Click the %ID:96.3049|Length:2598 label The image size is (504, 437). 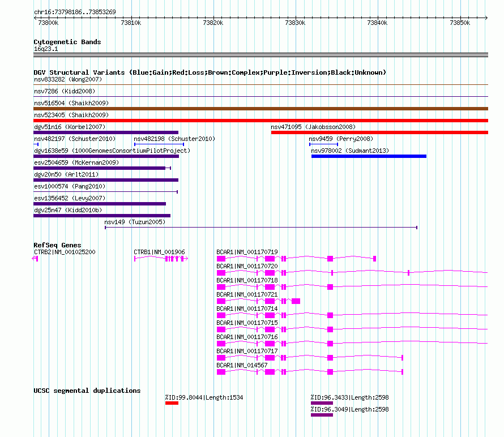point(350,409)
